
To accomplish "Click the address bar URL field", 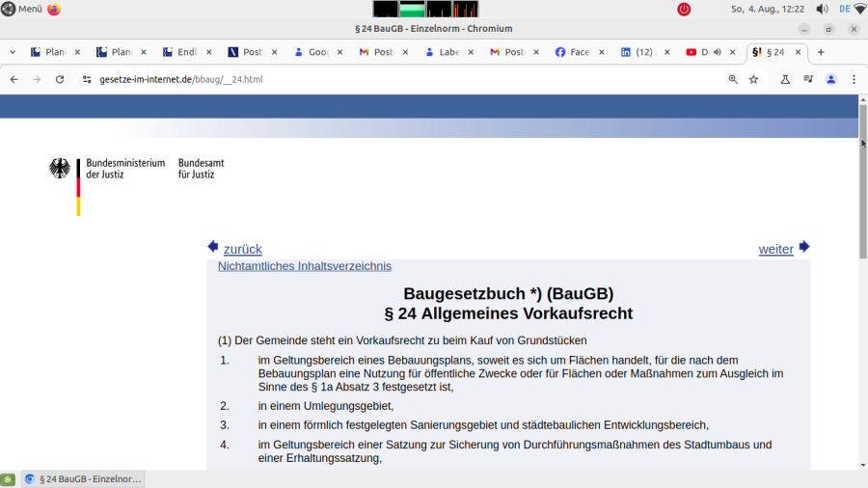I will [x=386, y=79].
